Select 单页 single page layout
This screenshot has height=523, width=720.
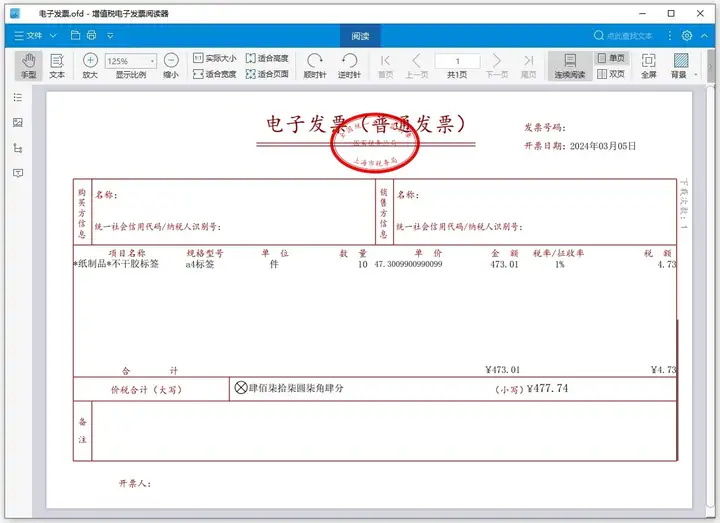coord(611,58)
